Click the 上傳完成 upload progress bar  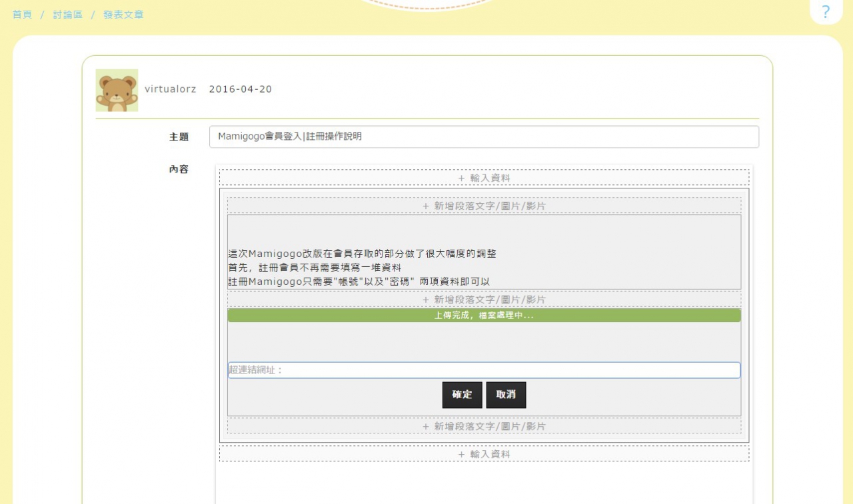click(484, 316)
